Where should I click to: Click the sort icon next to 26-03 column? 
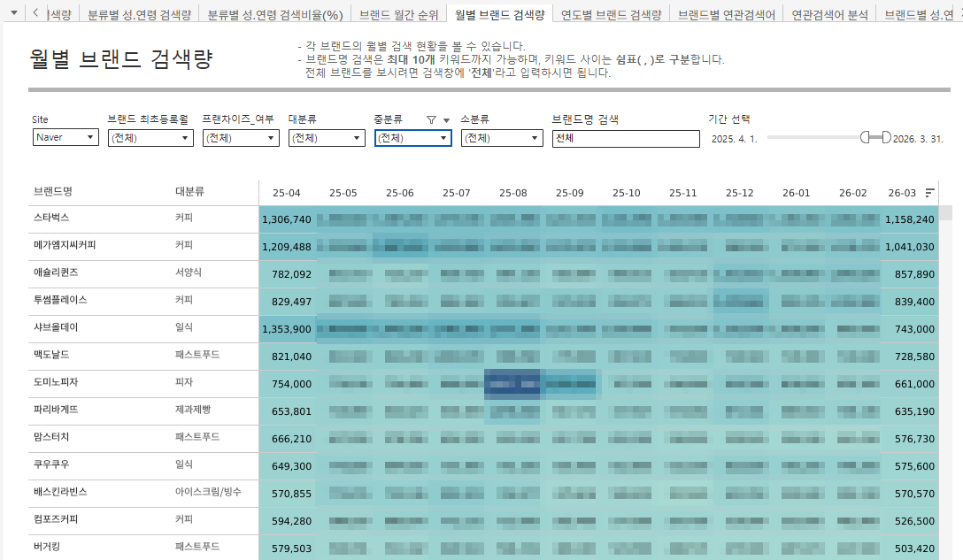coord(930,193)
